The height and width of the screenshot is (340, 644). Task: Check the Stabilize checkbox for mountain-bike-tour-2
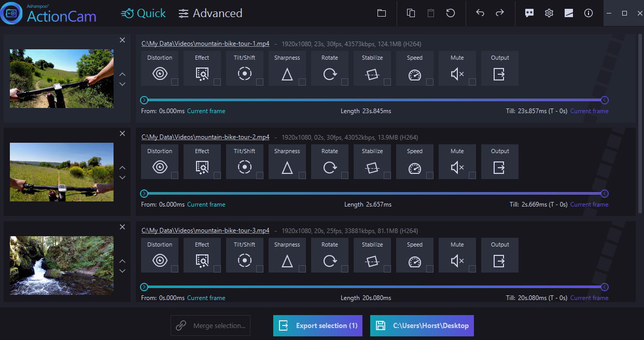[x=388, y=175]
